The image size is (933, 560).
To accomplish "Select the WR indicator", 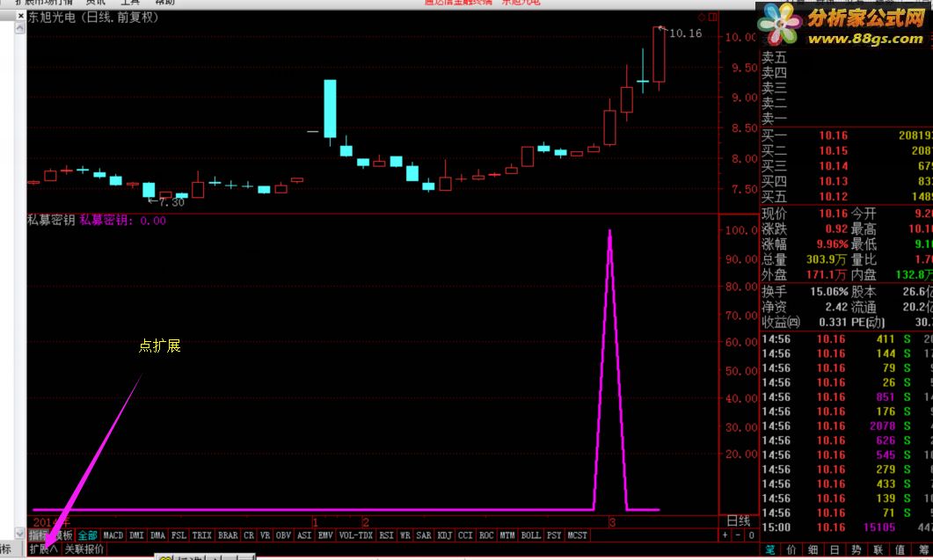I will click(x=405, y=535).
